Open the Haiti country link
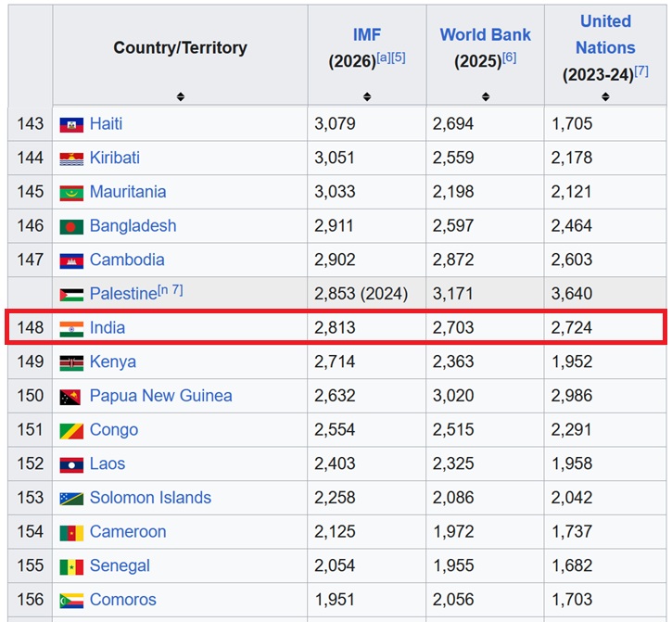Image resolution: width=672 pixels, height=622 pixels. [x=106, y=124]
